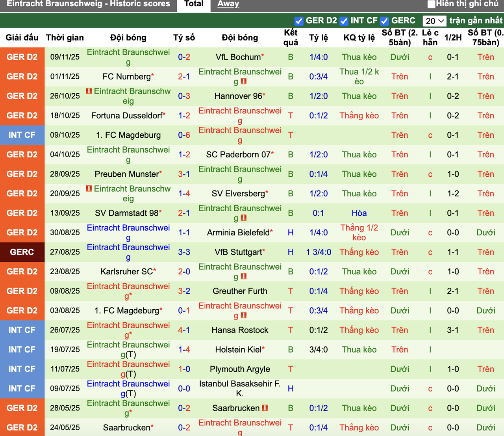Click the Kết quả column header
Viewport: 504px width, 436px height.
click(x=291, y=38)
